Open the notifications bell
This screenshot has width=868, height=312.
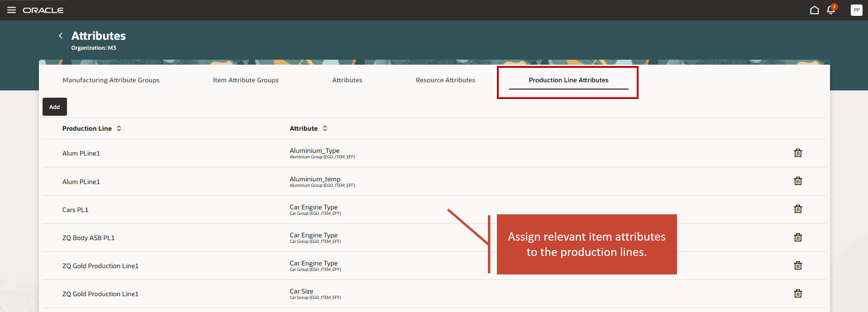[831, 9]
